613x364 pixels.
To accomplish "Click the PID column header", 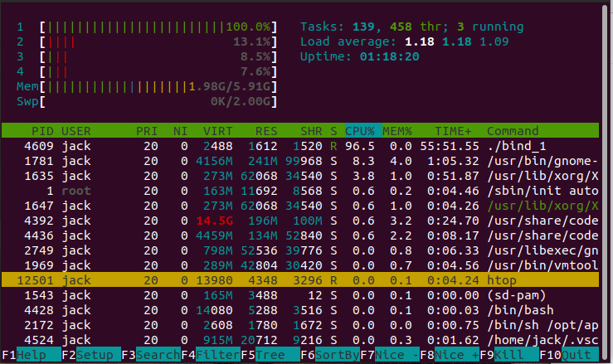I will pos(42,131).
